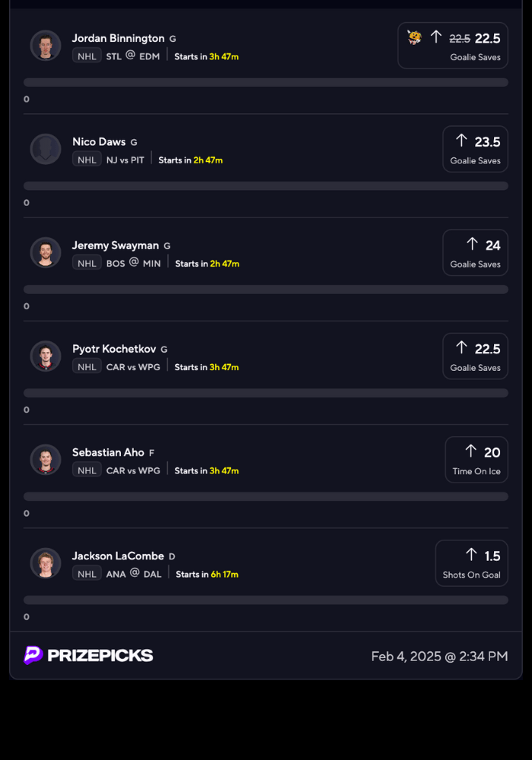
Task: Click Jordan Binnington's progress bar
Action: [x=266, y=82]
